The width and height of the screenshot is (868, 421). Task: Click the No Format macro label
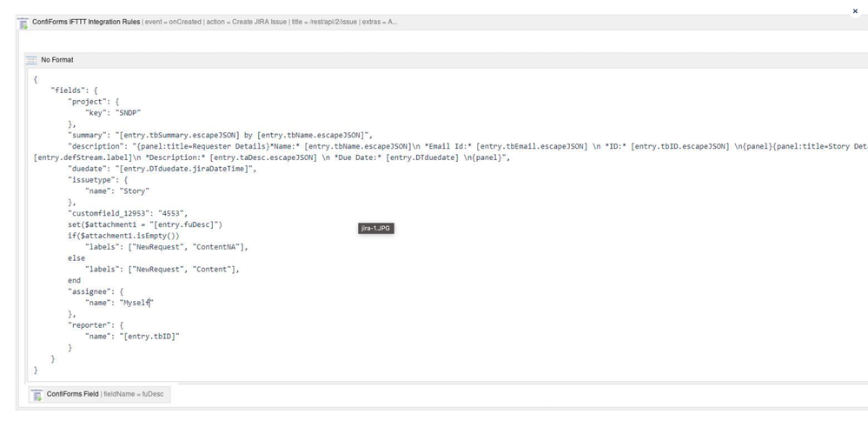click(x=57, y=60)
